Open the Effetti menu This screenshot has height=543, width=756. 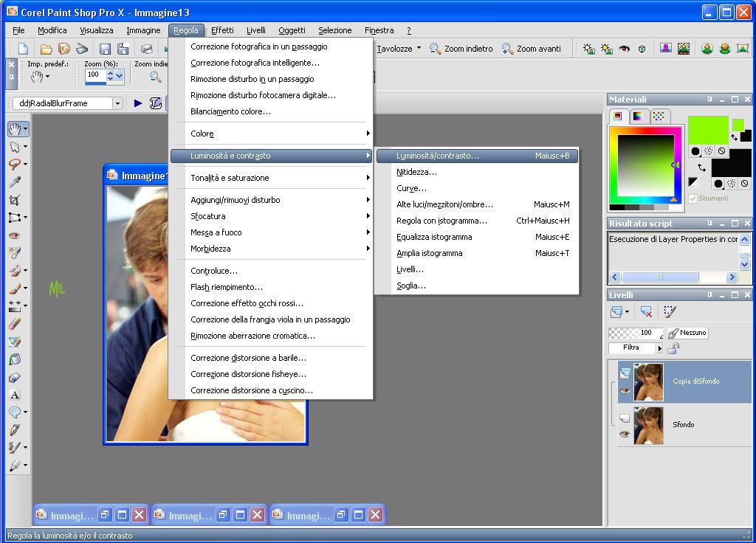point(222,30)
